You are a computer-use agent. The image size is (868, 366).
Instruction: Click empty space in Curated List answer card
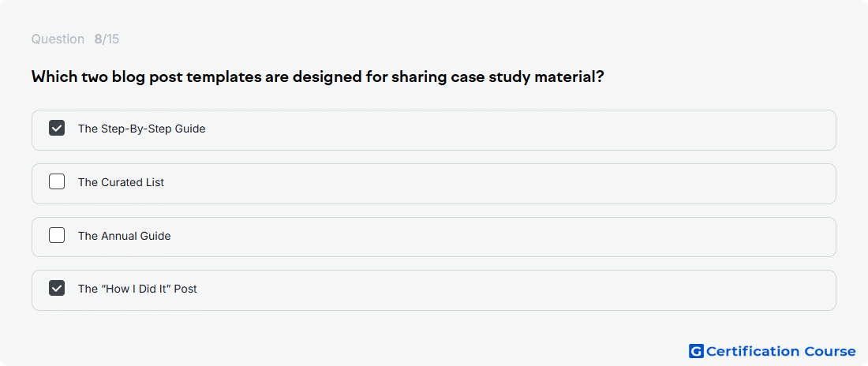(498, 184)
